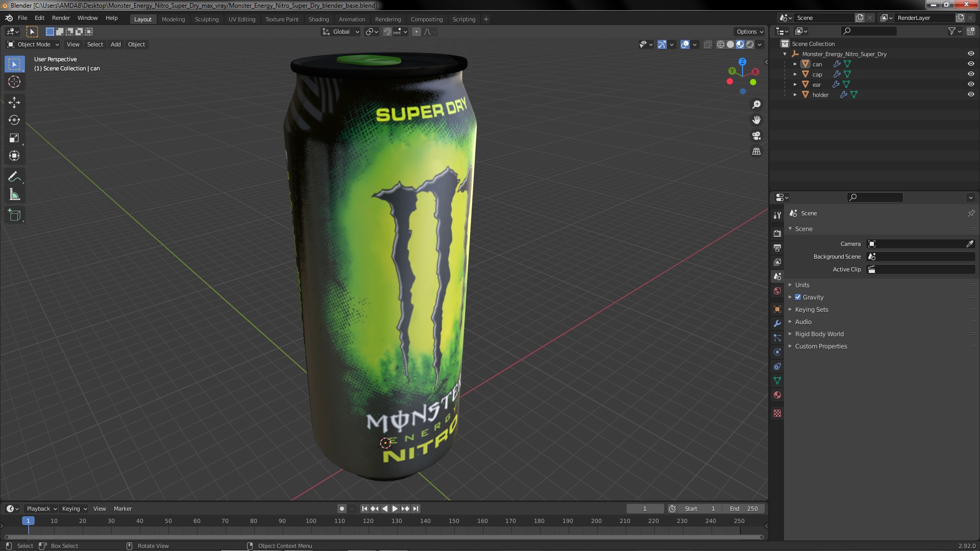Screen dimensions: 980x551
Task: Toggle X-ray view
Action: (707, 44)
